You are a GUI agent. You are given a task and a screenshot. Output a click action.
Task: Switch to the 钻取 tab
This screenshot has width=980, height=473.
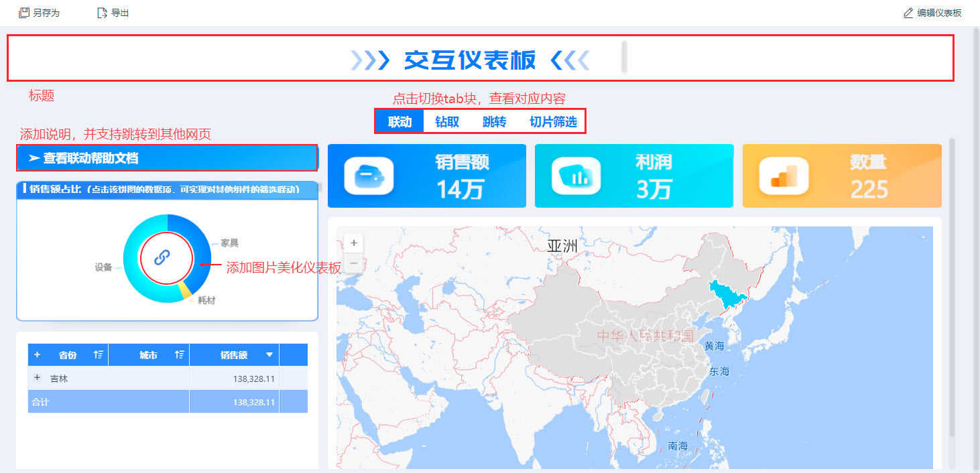(447, 122)
